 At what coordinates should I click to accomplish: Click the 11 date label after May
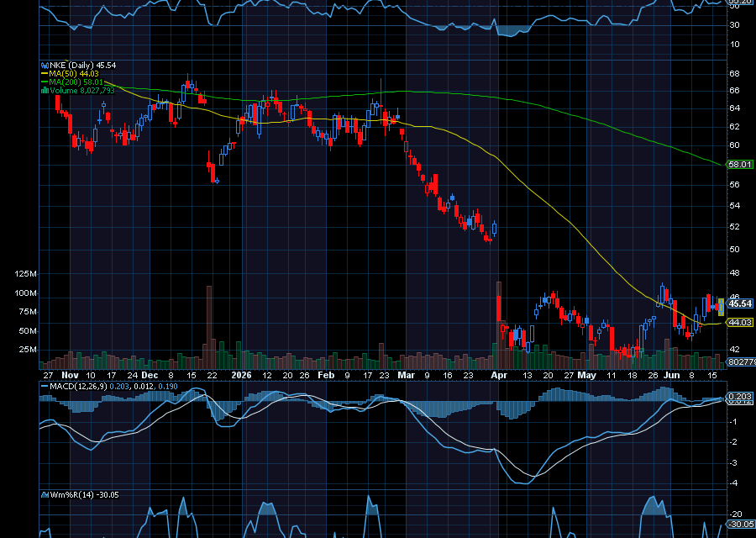coord(611,376)
